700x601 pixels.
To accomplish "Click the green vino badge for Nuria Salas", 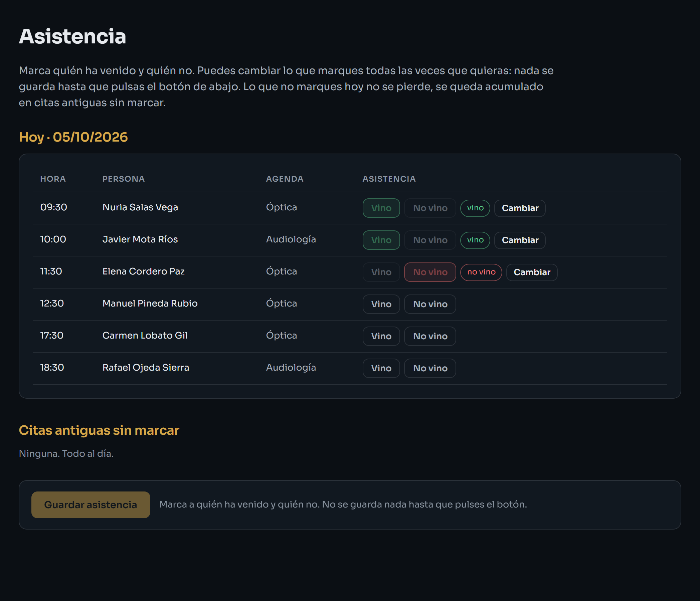I will coord(475,208).
